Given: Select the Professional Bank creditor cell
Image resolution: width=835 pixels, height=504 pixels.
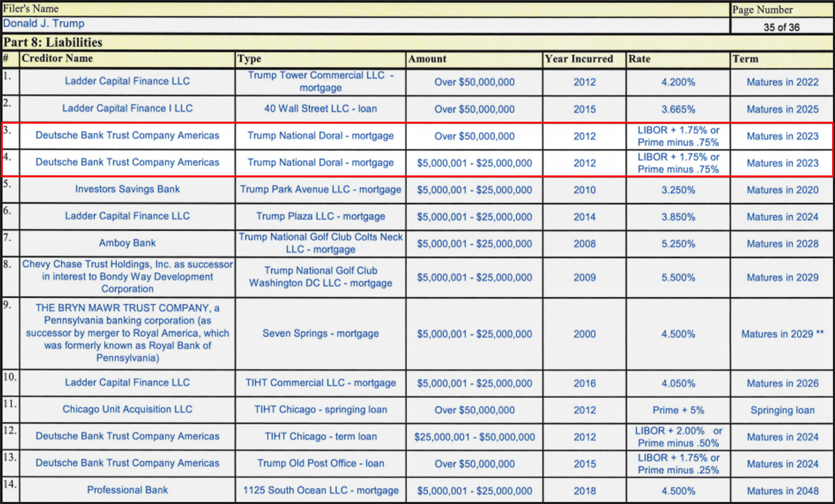Looking at the screenshot, I should coord(127,490).
